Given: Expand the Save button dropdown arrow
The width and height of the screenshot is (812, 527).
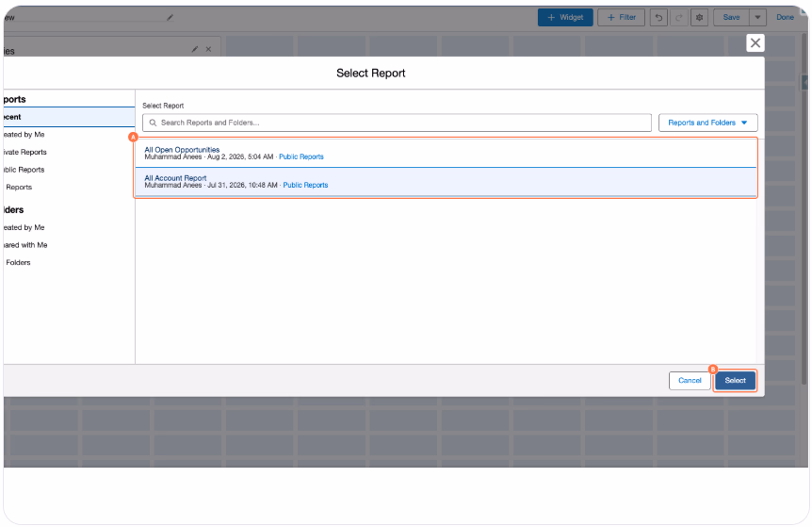Looking at the screenshot, I should 757,18.
